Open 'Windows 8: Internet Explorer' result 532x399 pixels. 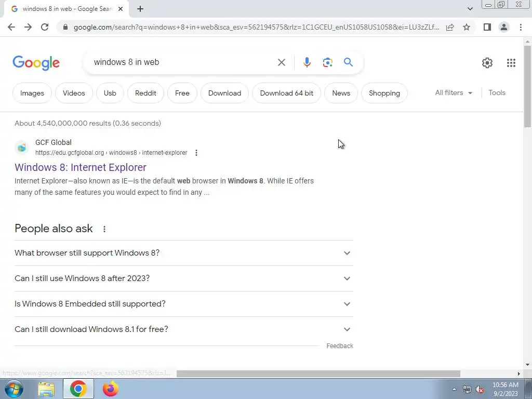(81, 167)
